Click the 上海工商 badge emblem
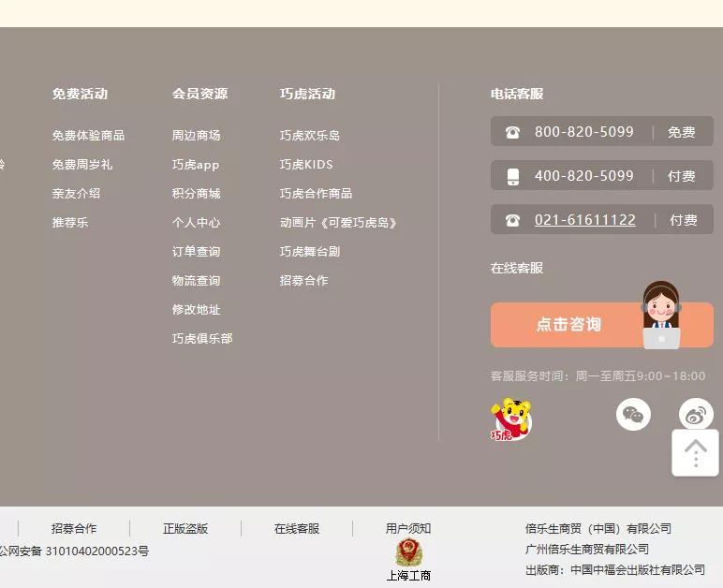This screenshot has height=588, width=723. 408,552
